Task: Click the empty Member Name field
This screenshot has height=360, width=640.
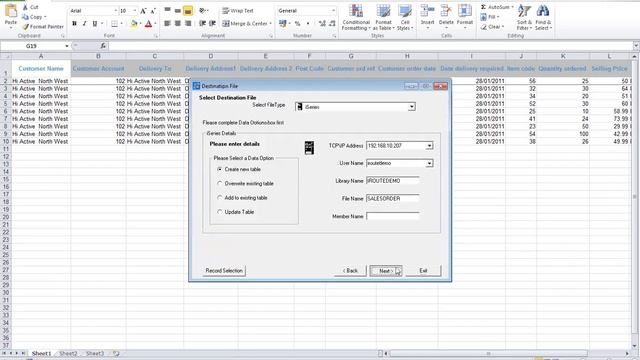Action: click(x=393, y=216)
